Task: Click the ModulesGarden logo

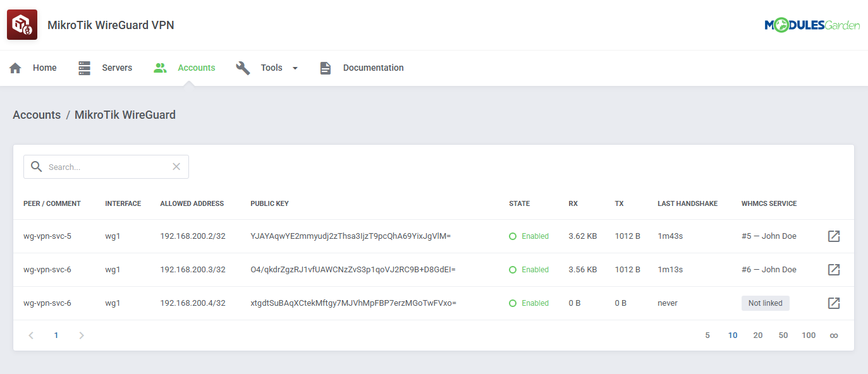Action: click(812, 25)
